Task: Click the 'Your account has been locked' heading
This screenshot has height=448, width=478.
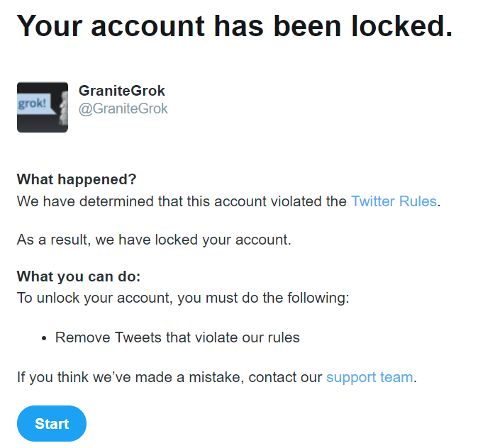Action: coord(234,26)
